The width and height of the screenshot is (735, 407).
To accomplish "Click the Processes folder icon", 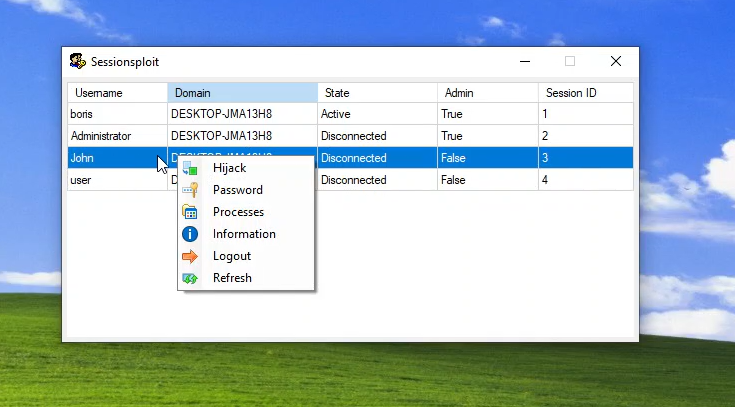I will (x=190, y=212).
